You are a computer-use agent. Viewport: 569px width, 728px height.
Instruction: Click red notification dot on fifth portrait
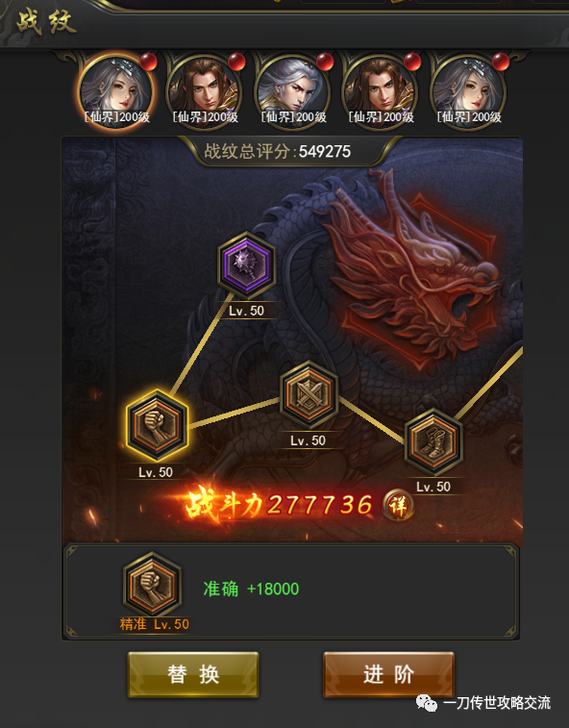[501, 62]
